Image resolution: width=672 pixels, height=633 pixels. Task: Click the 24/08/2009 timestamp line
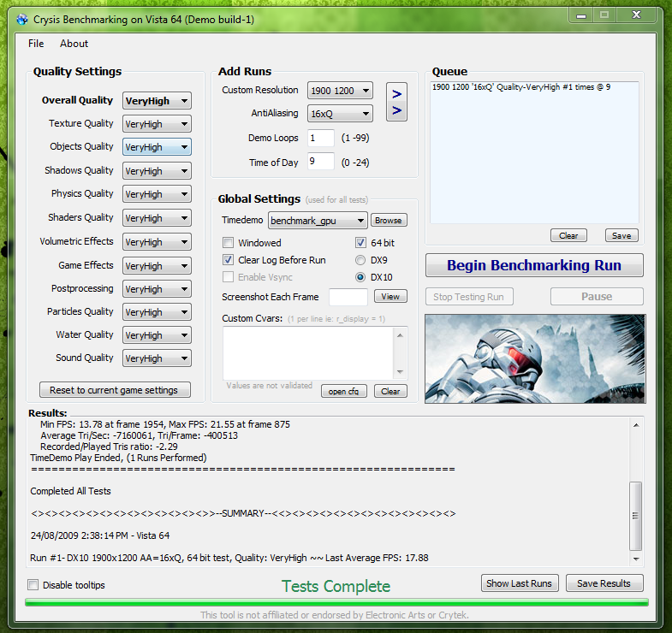coord(100,535)
